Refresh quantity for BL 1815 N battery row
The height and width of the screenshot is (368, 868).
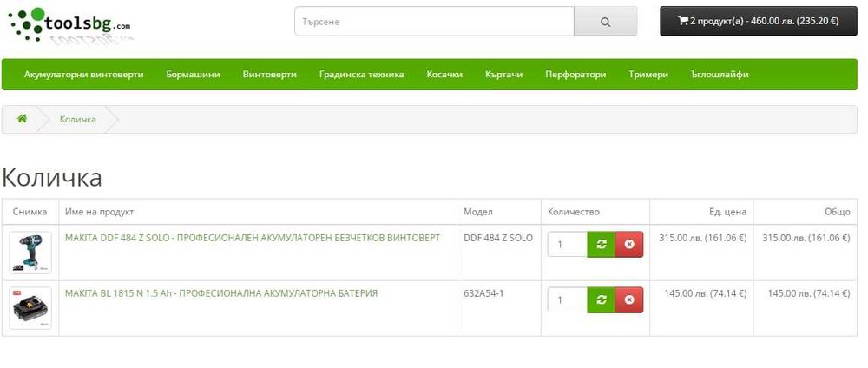[602, 299]
